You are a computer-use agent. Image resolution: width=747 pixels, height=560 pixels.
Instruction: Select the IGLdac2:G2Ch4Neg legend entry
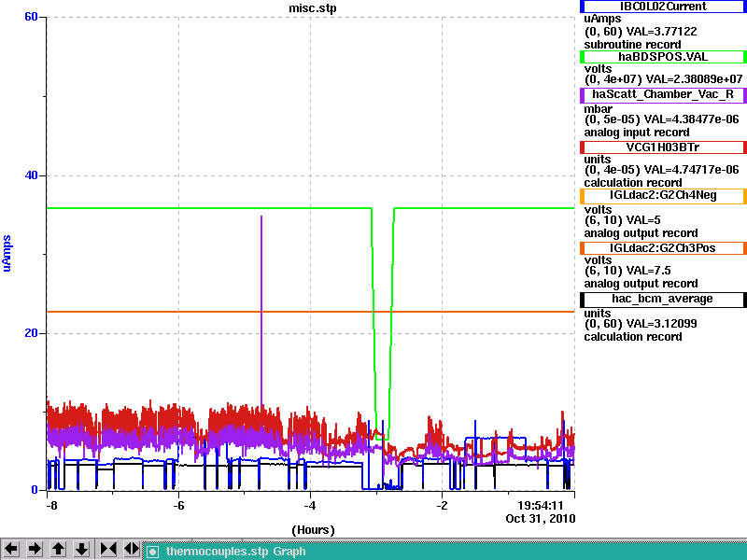point(663,196)
